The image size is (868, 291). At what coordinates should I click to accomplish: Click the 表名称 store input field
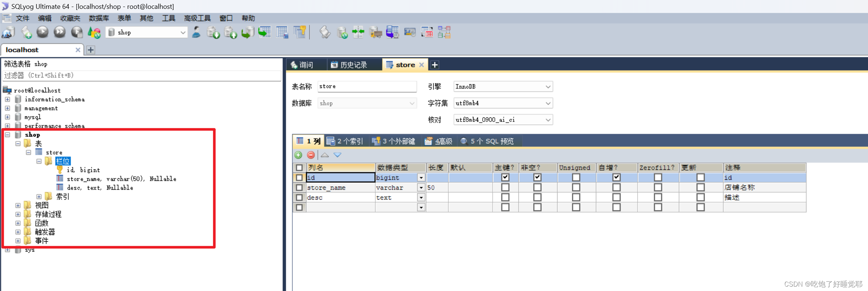tap(367, 87)
